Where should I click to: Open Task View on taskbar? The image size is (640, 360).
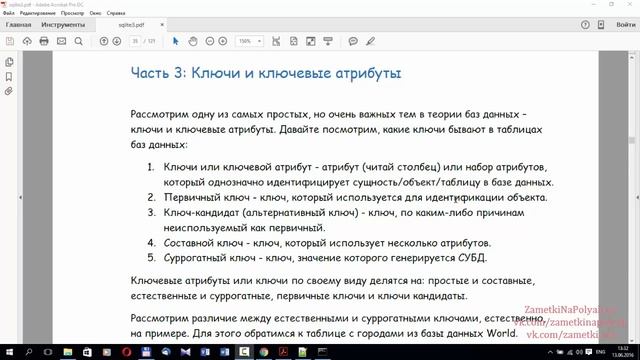coord(48,352)
